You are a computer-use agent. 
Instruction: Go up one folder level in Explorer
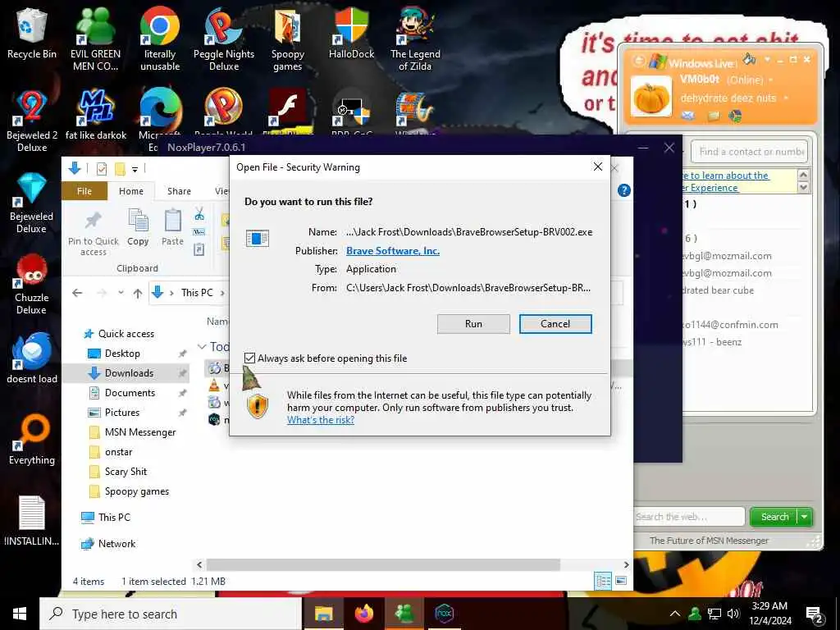pos(138,293)
